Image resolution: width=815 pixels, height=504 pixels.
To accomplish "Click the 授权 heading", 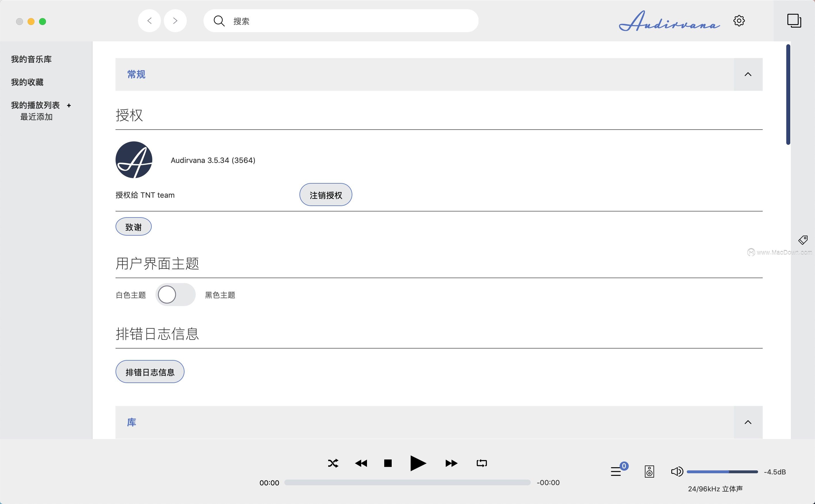I will pos(129,115).
